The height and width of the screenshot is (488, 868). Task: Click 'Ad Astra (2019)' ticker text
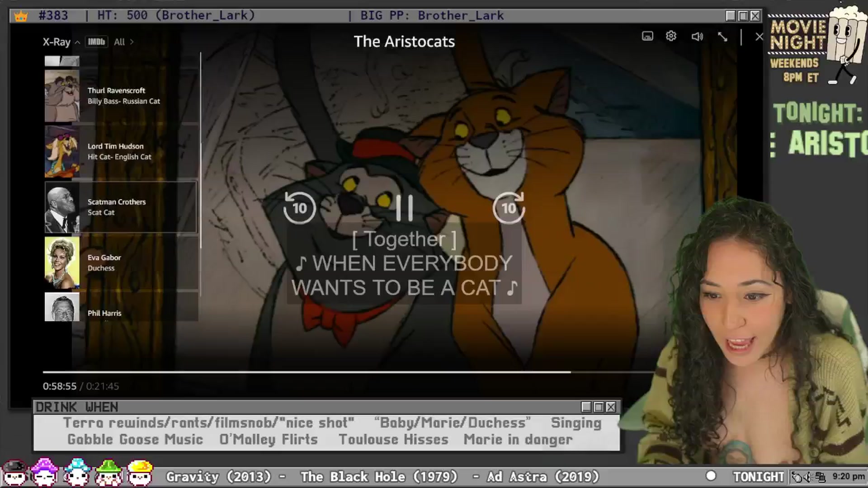[x=543, y=477]
